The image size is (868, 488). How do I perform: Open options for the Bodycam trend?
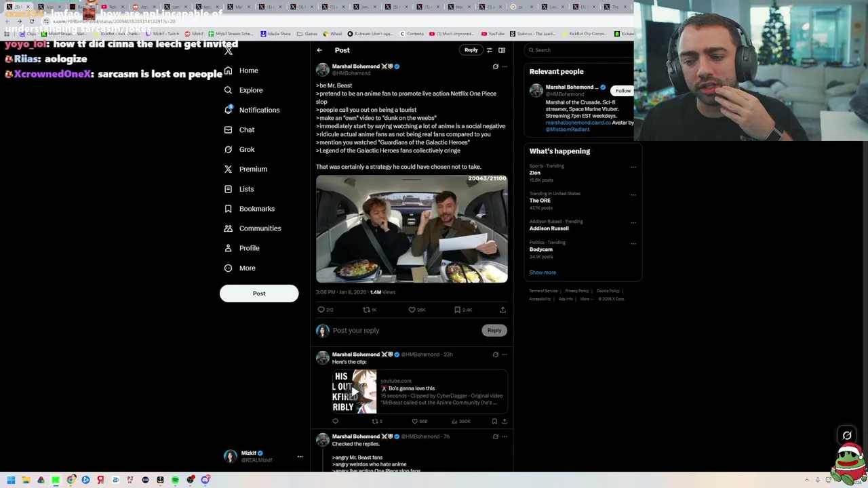point(633,243)
